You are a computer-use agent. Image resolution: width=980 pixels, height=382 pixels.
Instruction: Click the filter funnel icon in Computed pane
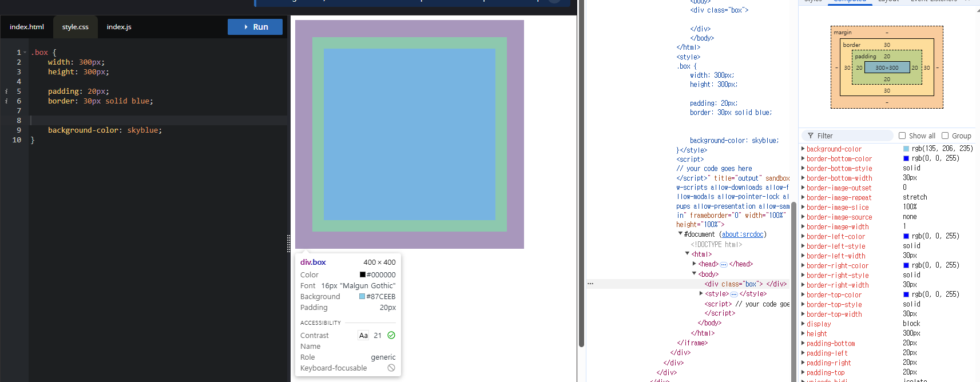[x=811, y=136]
